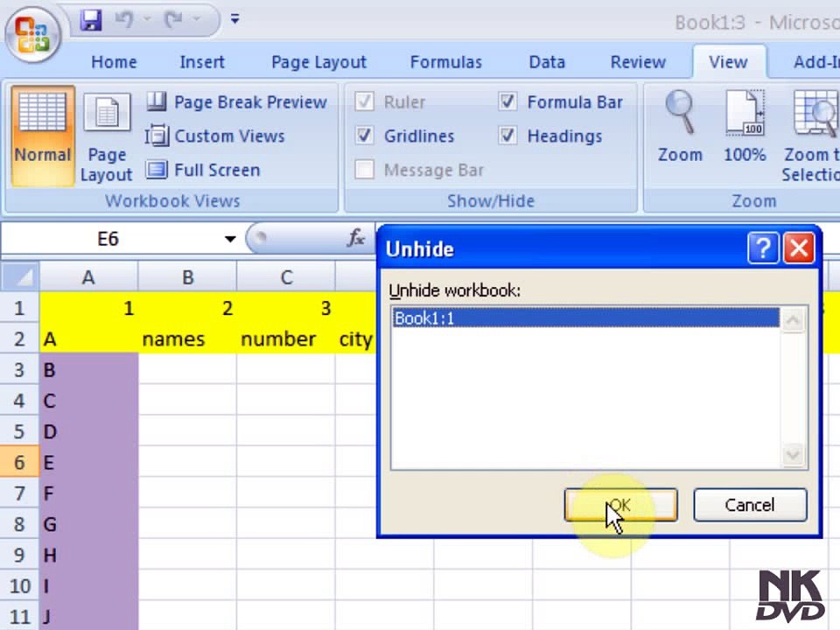
Task: Switch to Page Layout view
Action: coord(106,136)
